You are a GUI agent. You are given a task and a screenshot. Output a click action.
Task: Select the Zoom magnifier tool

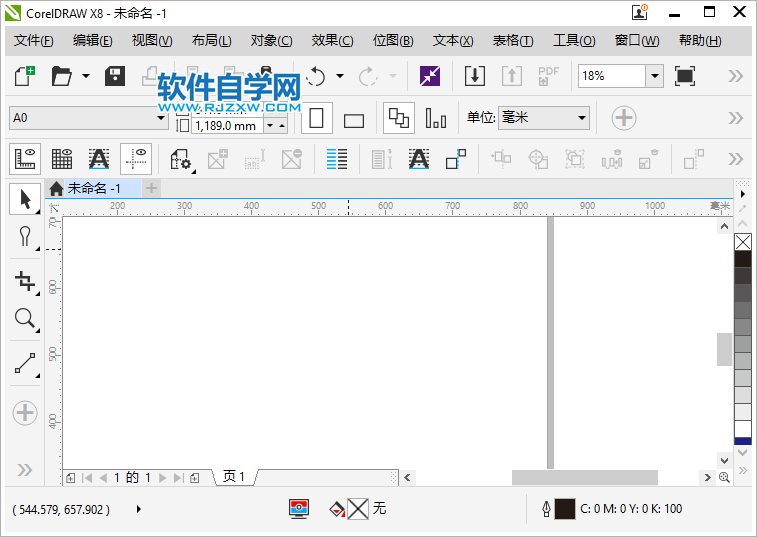(x=25, y=319)
